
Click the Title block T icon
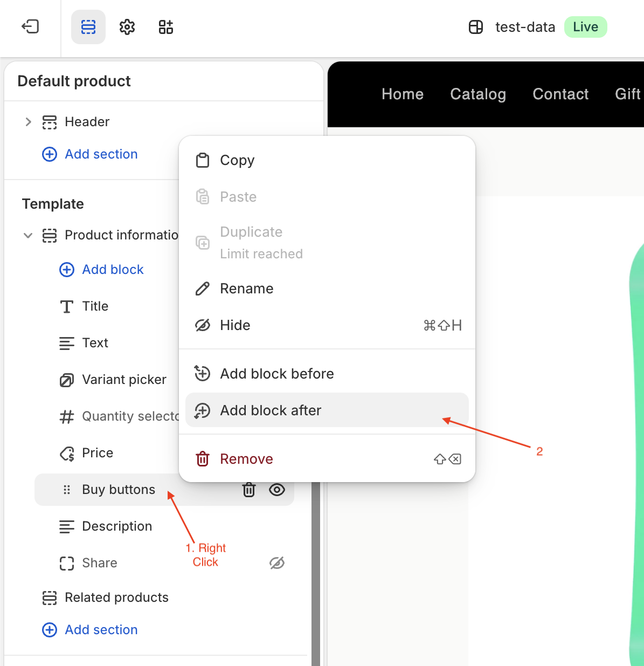(x=67, y=306)
